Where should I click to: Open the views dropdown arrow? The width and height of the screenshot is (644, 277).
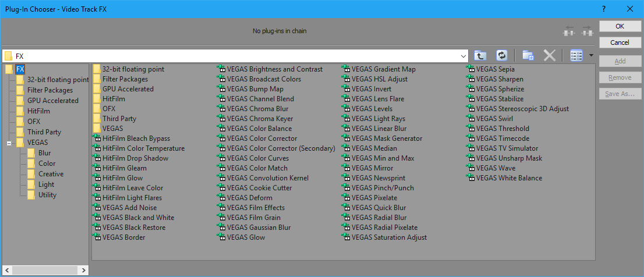(x=592, y=55)
